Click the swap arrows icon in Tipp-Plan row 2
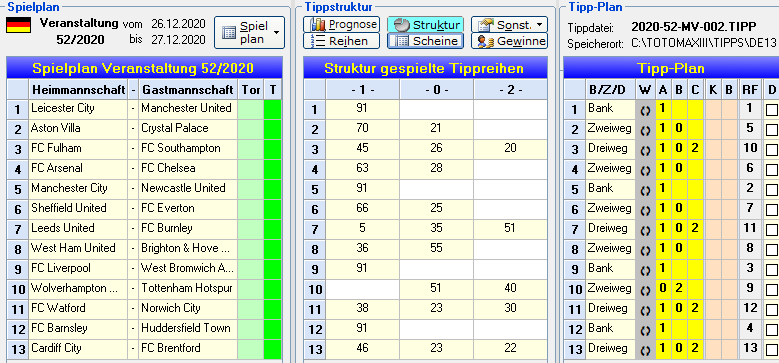This screenshot has height=363, width=779. coord(645,130)
